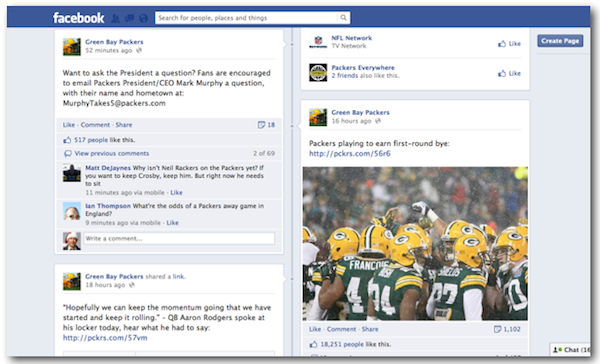Comment on the first-round bye post
Screen dimensions: 600x364
pos(341,329)
